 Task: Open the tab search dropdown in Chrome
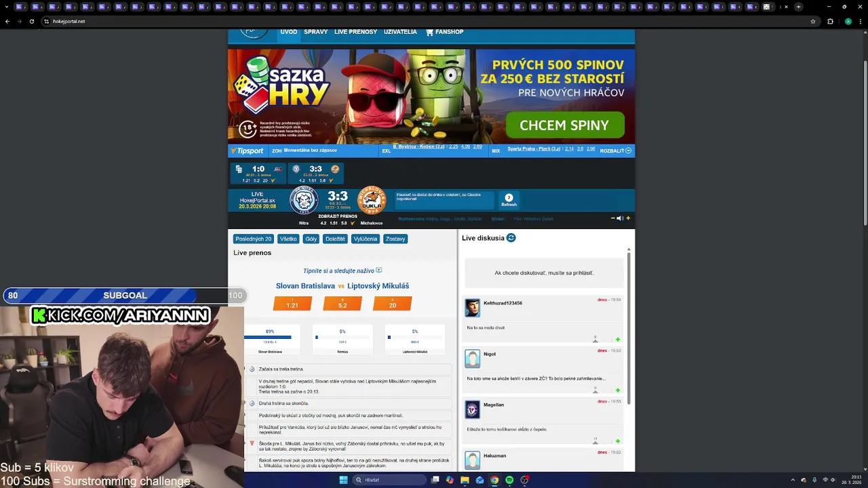click(6, 7)
